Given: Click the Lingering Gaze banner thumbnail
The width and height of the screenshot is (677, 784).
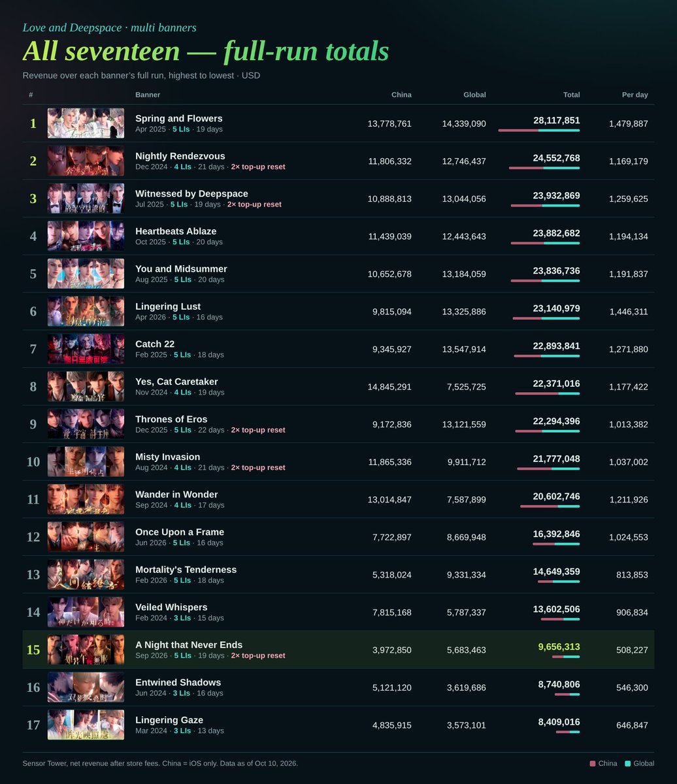Looking at the screenshot, I should 86,725.
